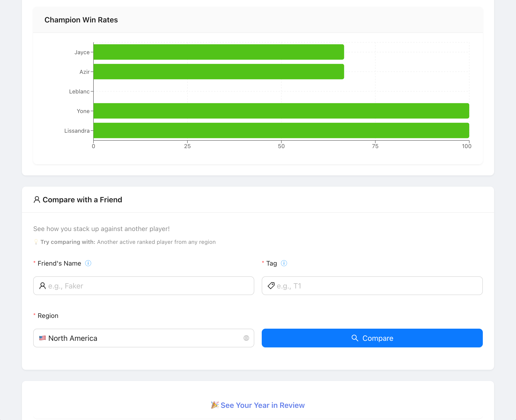Click the US flag in Region field
The height and width of the screenshot is (420, 516).
point(43,338)
